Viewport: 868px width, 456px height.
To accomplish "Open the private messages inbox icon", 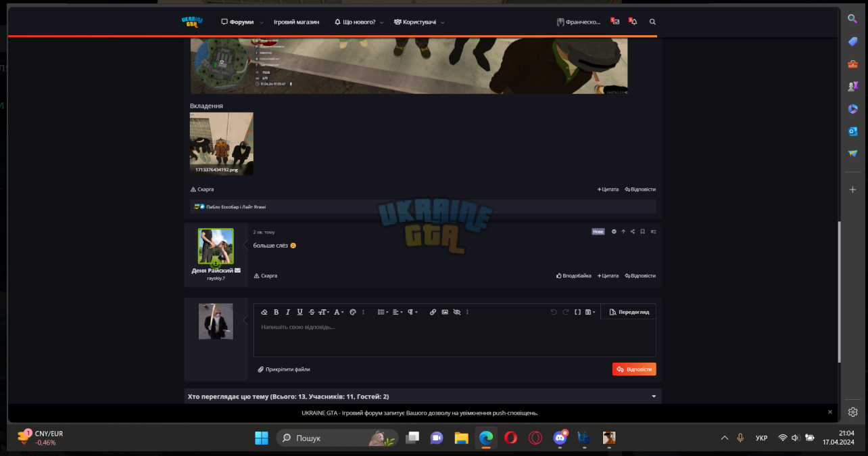I will click(615, 22).
